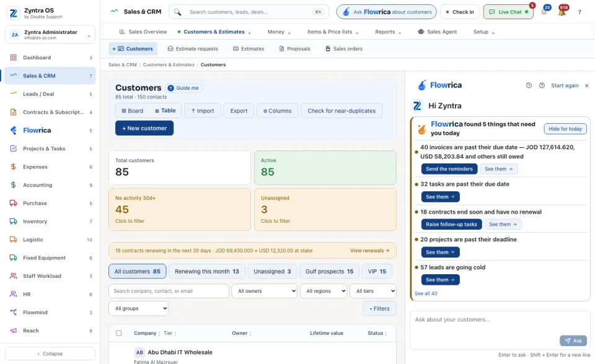Open Reach sidebar icon
The width and height of the screenshot is (595, 364).
click(x=13, y=330)
